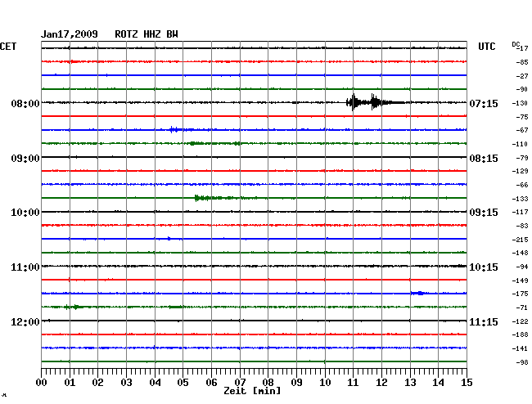The height and width of the screenshot is (404, 532).
Task: Select the 12:00 CET time label
Action: tap(25, 321)
